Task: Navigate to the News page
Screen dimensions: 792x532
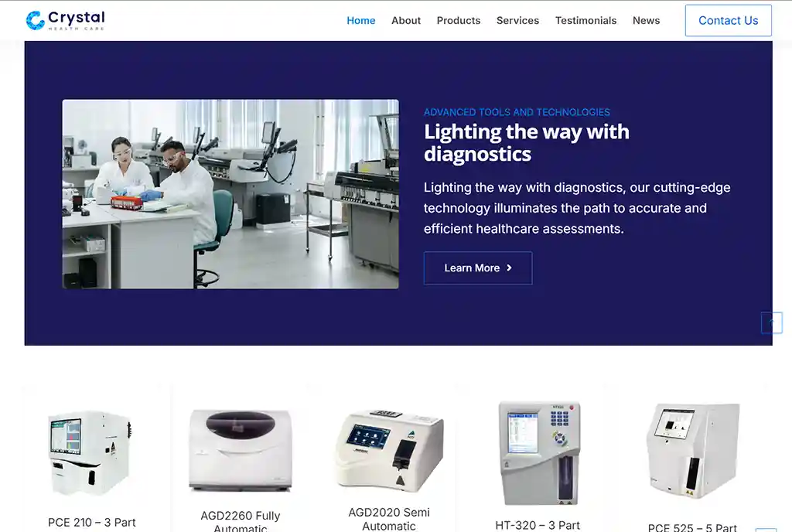Action: pyautogui.click(x=646, y=21)
